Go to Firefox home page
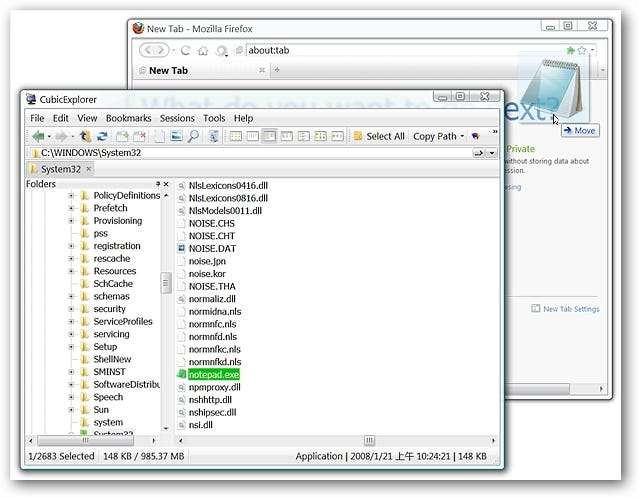 point(203,51)
